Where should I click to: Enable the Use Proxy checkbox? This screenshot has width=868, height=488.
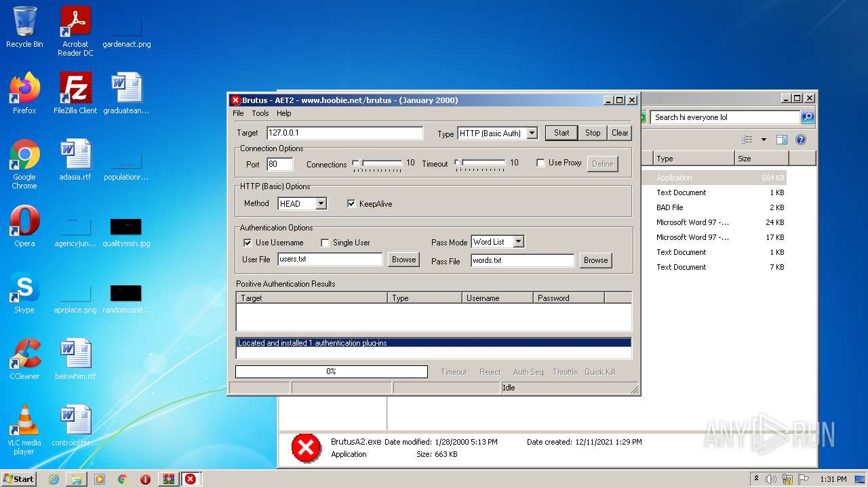(x=540, y=163)
